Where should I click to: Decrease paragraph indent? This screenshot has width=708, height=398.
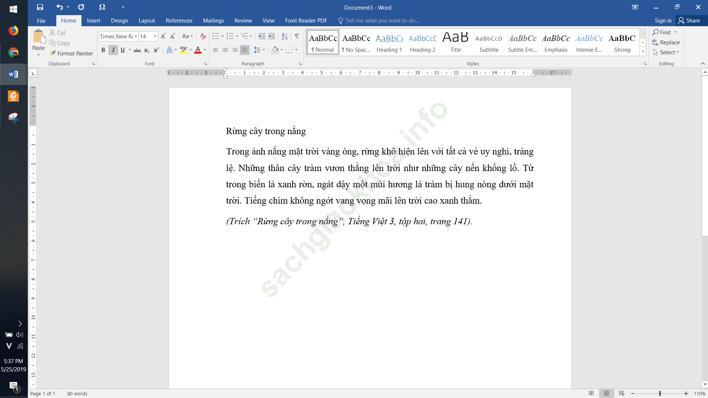click(261, 36)
